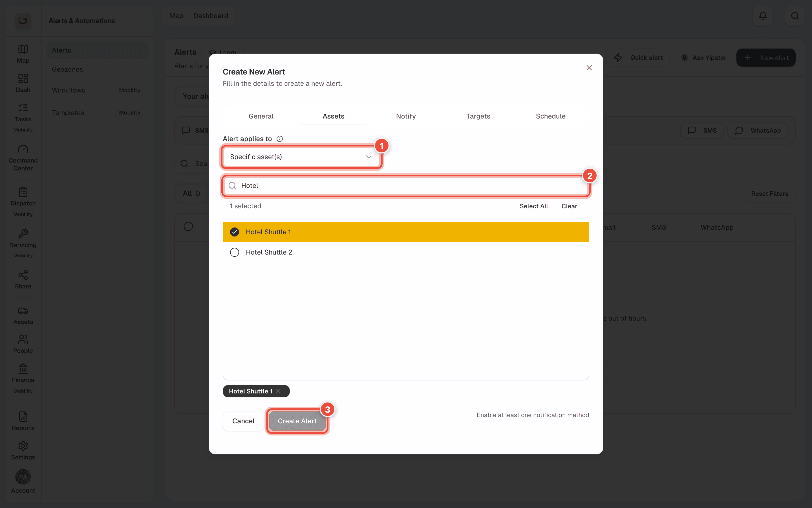This screenshot has height=508, width=812.
Task: Open the notifications bell icon
Action: pyautogui.click(x=763, y=16)
